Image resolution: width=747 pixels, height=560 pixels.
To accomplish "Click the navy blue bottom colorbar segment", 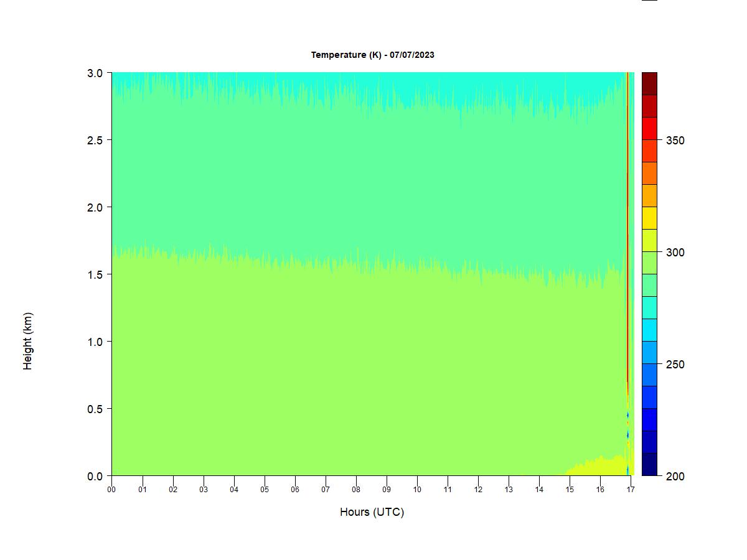I will pyautogui.click(x=649, y=464).
